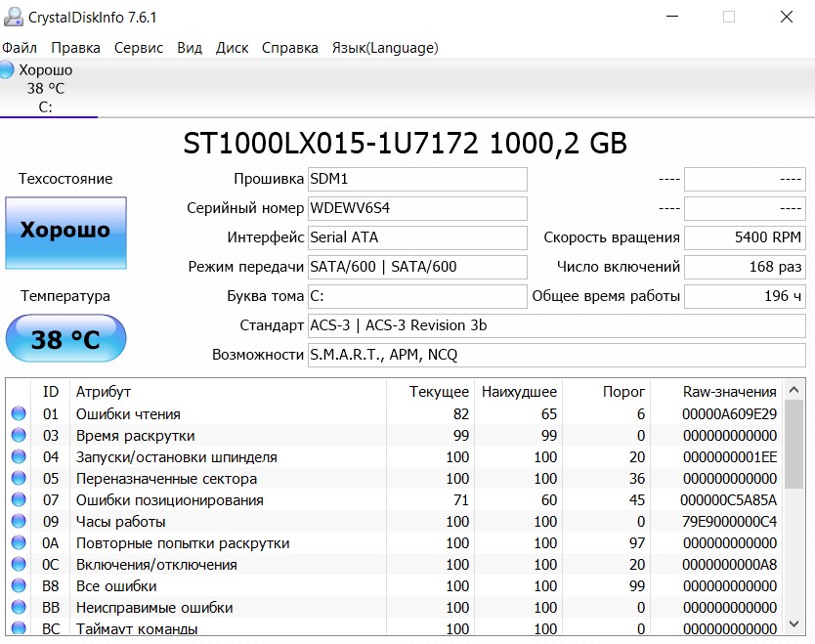Viewport: 815px width, 644px height.
Task: Open the Язык(Language) menu
Action: (x=385, y=48)
